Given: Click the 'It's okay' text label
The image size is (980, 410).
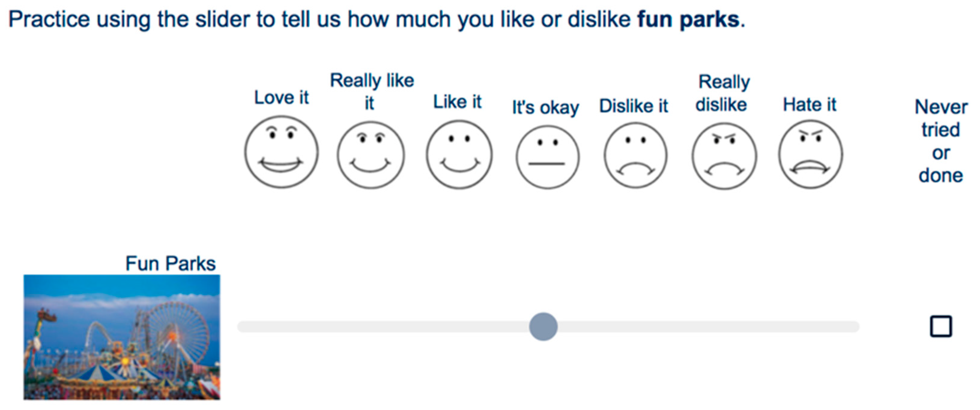Looking at the screenshot, I should 546,107.
